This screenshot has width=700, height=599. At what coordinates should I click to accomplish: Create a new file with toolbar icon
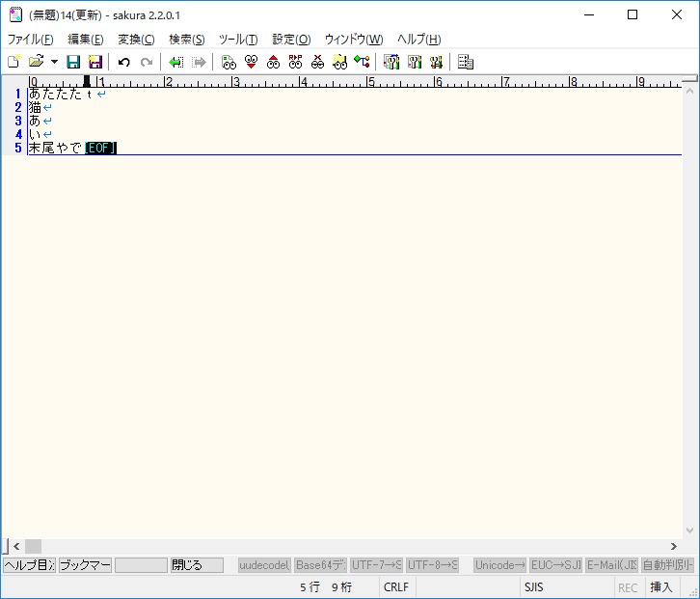coord(13,62)
